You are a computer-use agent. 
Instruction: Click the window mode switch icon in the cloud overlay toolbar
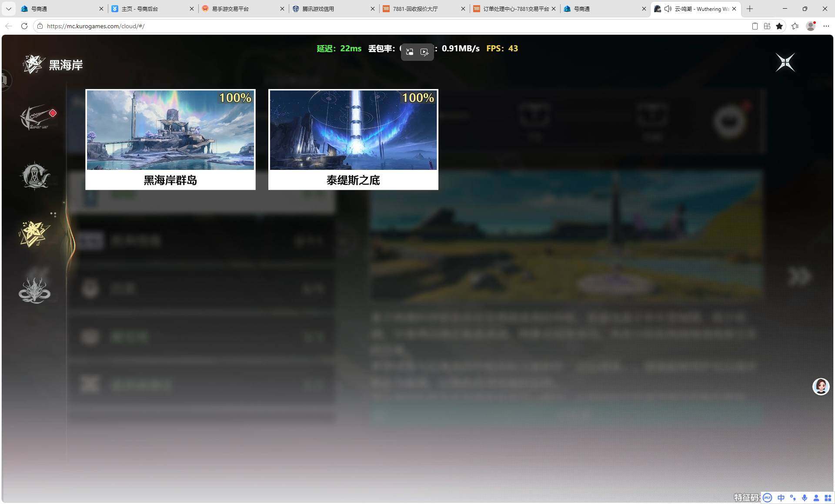(x=409, y=52)
